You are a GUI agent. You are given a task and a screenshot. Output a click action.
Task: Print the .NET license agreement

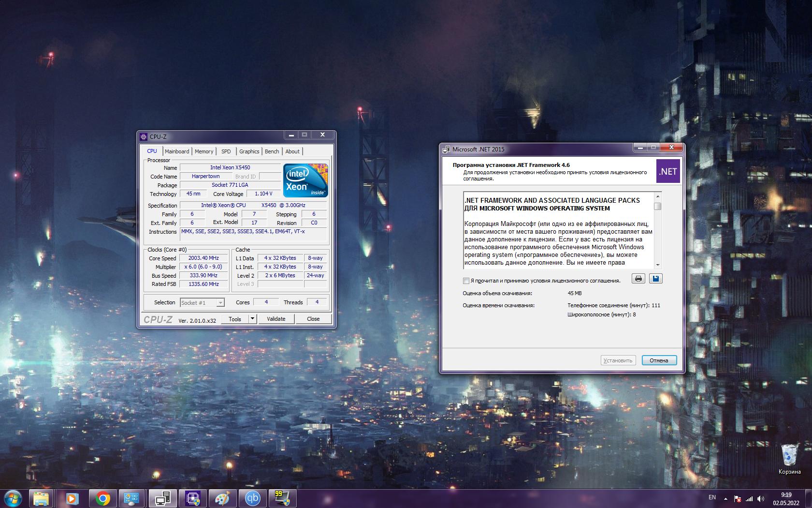coord(638,279)
